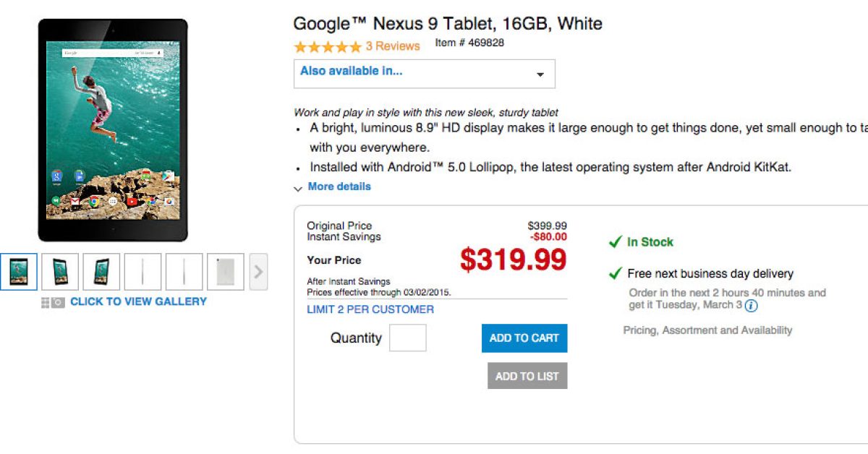Expand the More details section
The image size is (868, 454).
pyautogui.click(x=339, y=187)
